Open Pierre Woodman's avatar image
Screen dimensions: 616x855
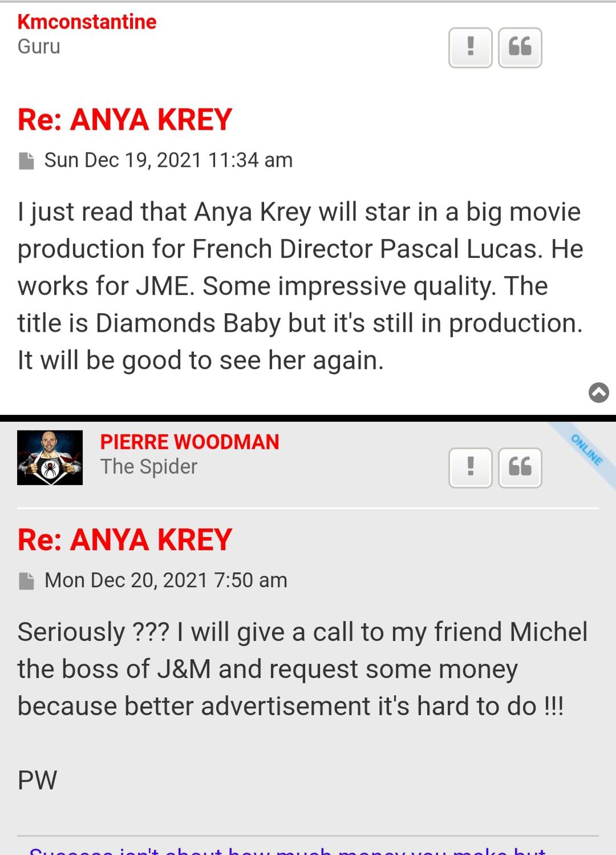pyautogui.click(x=50, y=458)
